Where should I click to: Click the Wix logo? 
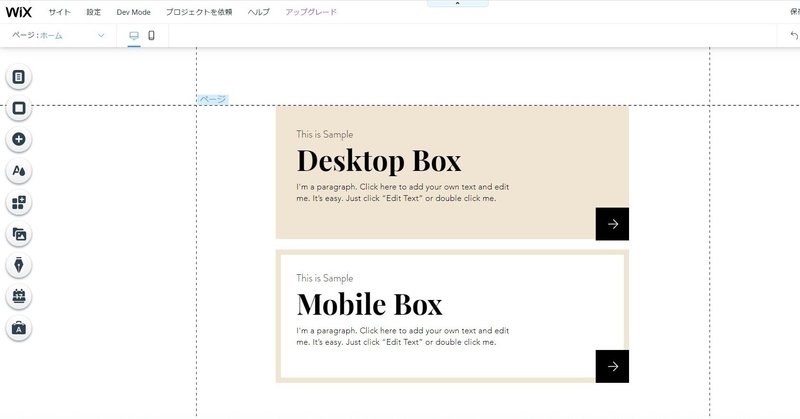[x=19, y=12]
